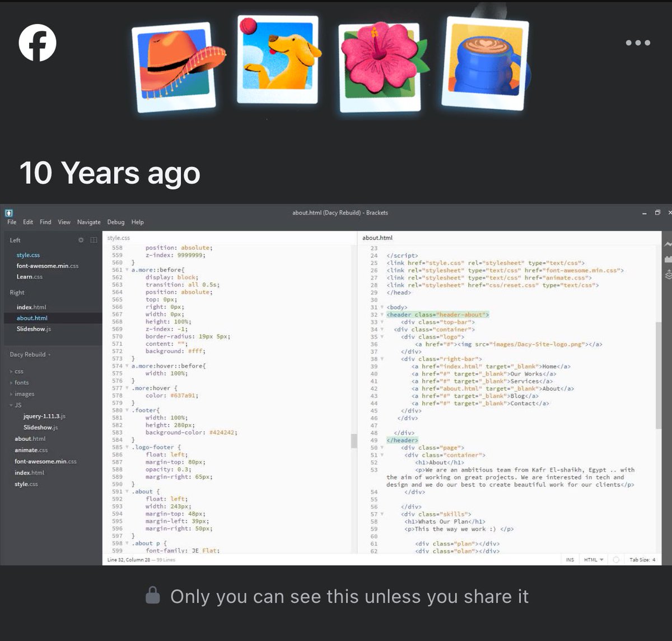Select about.html in Right working files
This screenshot has width=672, height=641.
(32, 318)
